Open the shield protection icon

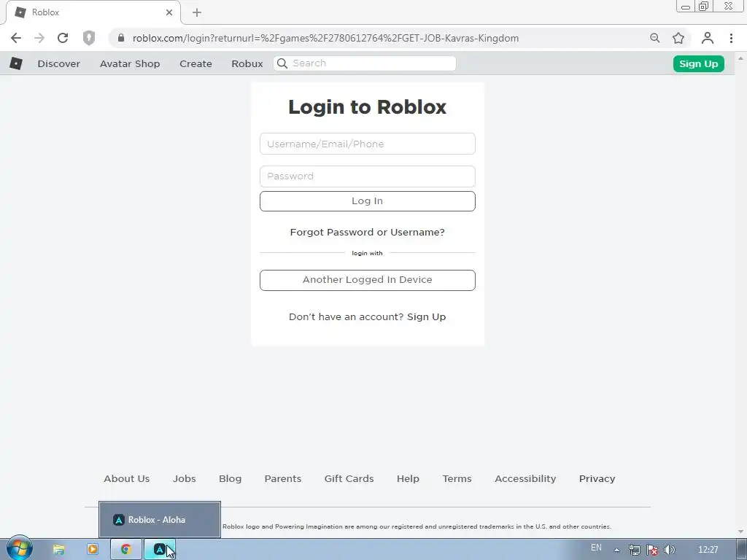(x=89, y=38)
